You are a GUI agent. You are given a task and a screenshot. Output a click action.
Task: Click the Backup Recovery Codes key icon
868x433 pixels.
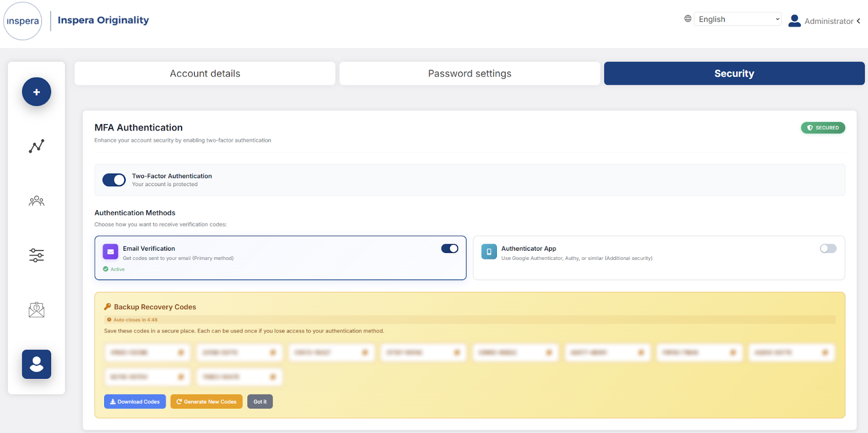click(107, 307)
